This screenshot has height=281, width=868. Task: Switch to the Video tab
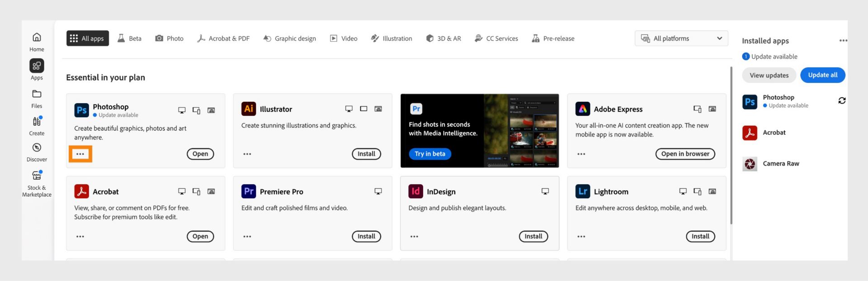(344, 38)
